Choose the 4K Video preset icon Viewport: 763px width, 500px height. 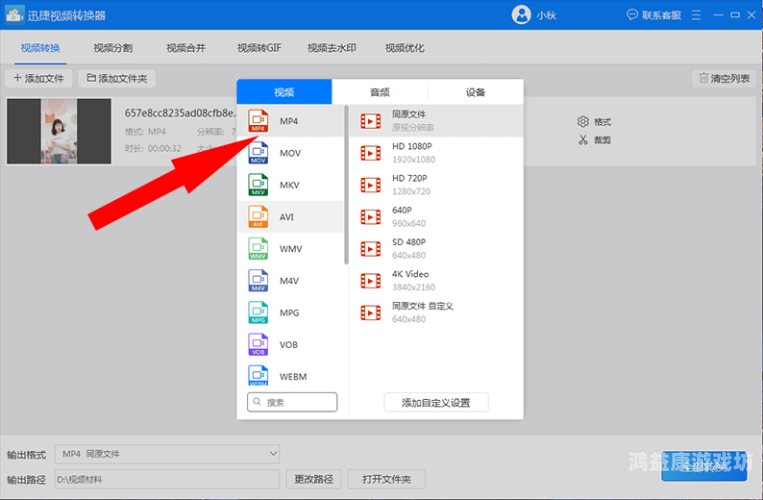(x=371, y=281)
